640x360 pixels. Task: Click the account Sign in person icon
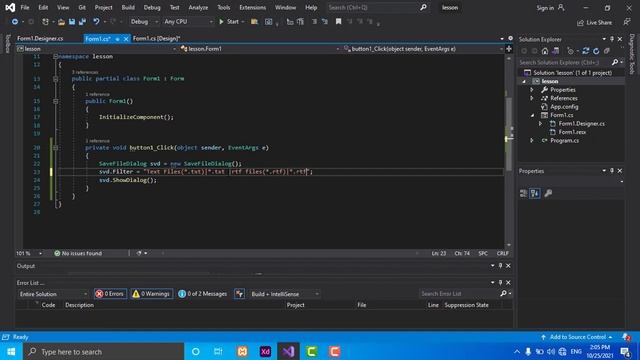coord(562,8)
